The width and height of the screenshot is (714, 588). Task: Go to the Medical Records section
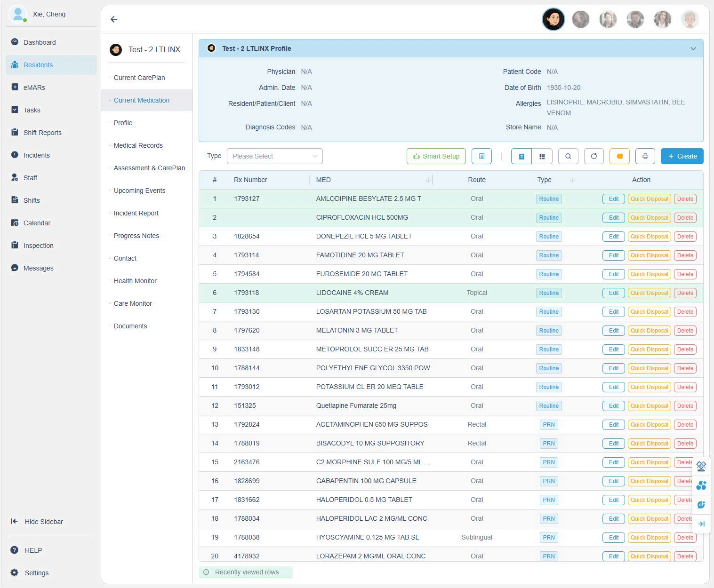coord(138,145)
